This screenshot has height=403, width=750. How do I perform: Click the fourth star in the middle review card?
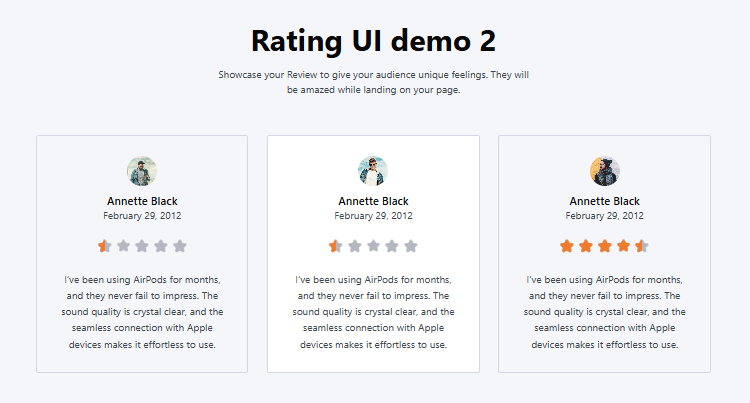click(x=392, y=246)
